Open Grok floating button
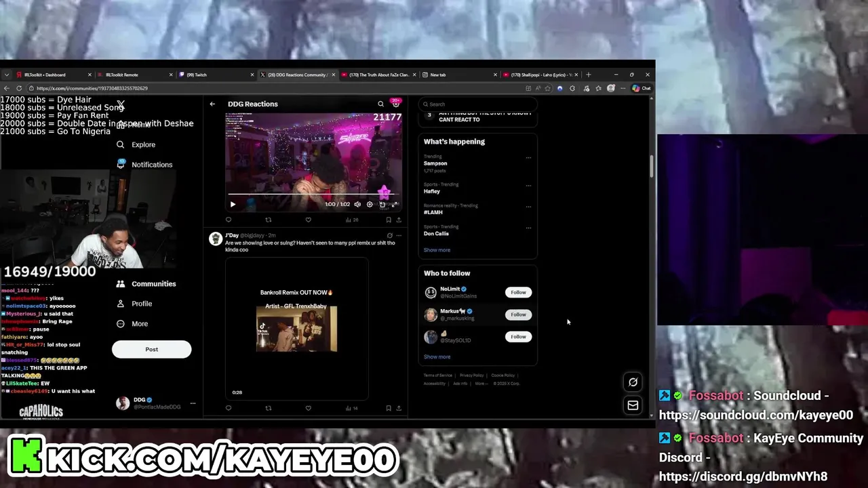The width and height of the screenshot is (868, 488). click(x=633, y=382)
